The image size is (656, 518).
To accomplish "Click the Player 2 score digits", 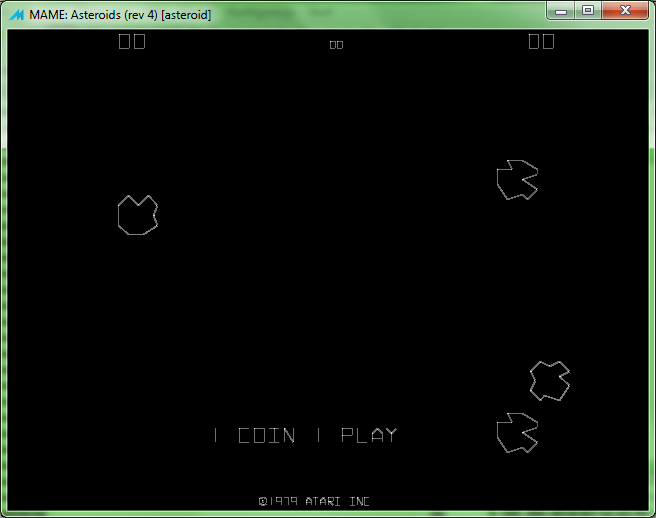I will [x=541, y=41].
